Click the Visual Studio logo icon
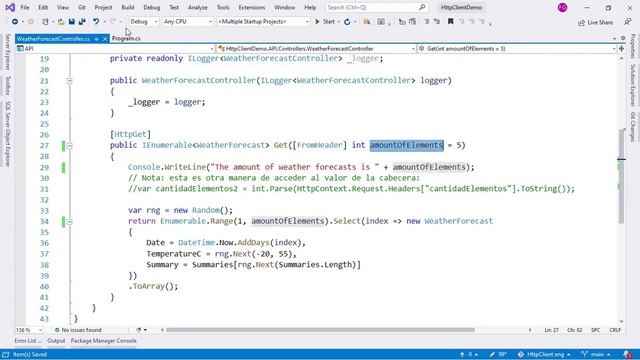The height and width of the screenshot is (360, 640). (10, 7)
